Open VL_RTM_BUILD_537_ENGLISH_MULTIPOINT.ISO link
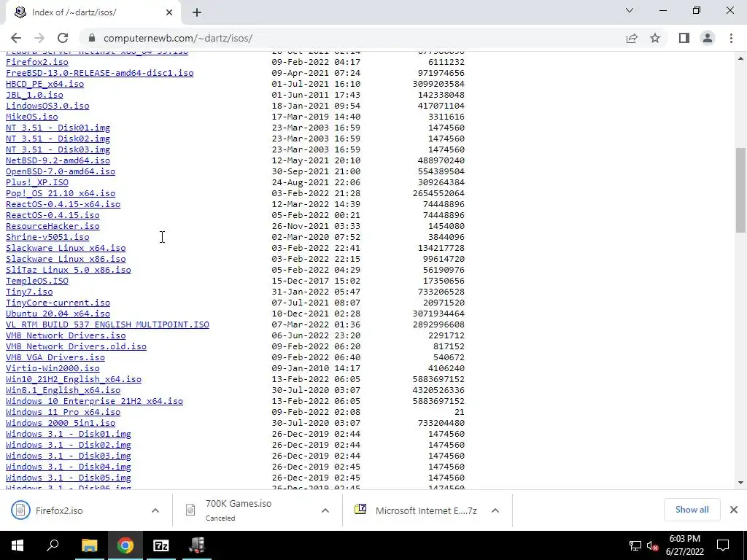The height and width of the screenshot is (560, 747). (107, 324)
